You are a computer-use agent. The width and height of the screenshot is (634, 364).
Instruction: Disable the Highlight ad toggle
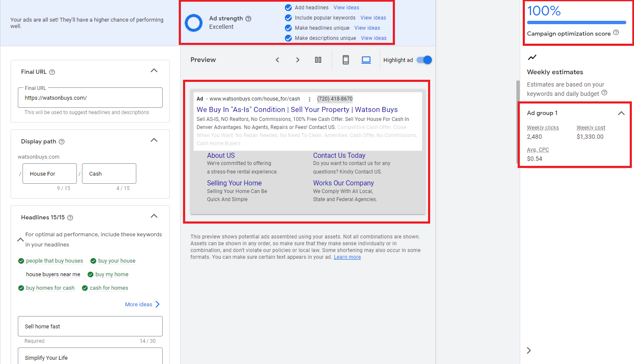coord(423,60)
